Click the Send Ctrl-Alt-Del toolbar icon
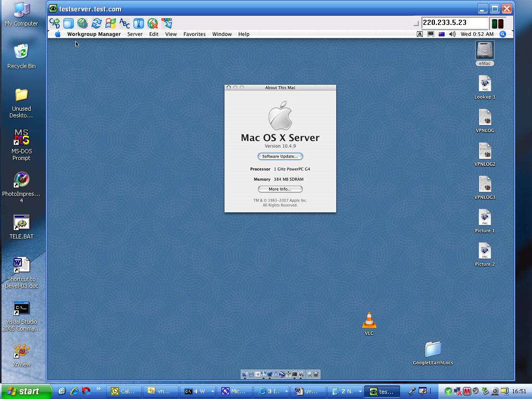The width and height of the screenshot is (532, 399). point(55,23)
